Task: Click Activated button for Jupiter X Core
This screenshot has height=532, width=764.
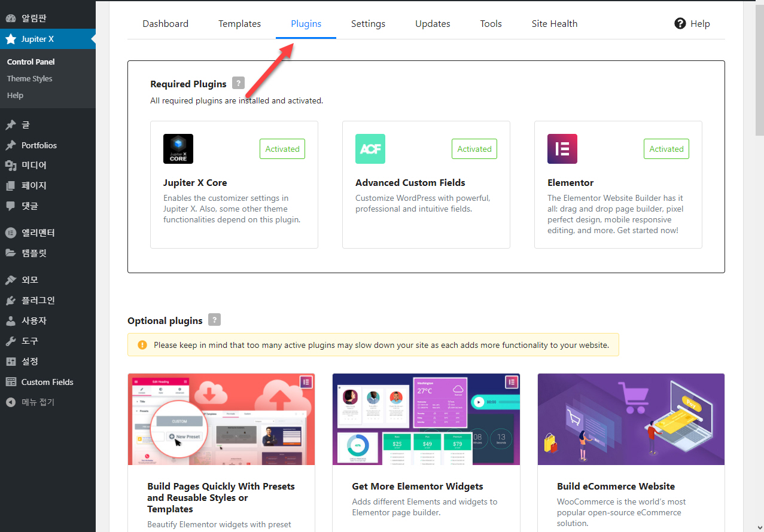Action: coord(282,149)
